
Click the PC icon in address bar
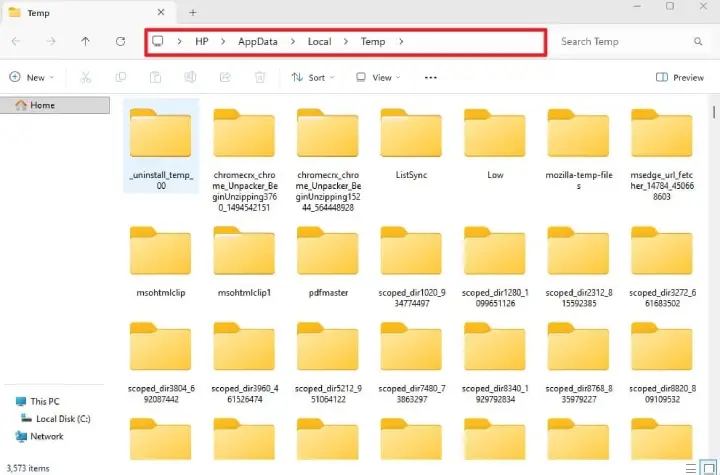[x=158, y=41]
